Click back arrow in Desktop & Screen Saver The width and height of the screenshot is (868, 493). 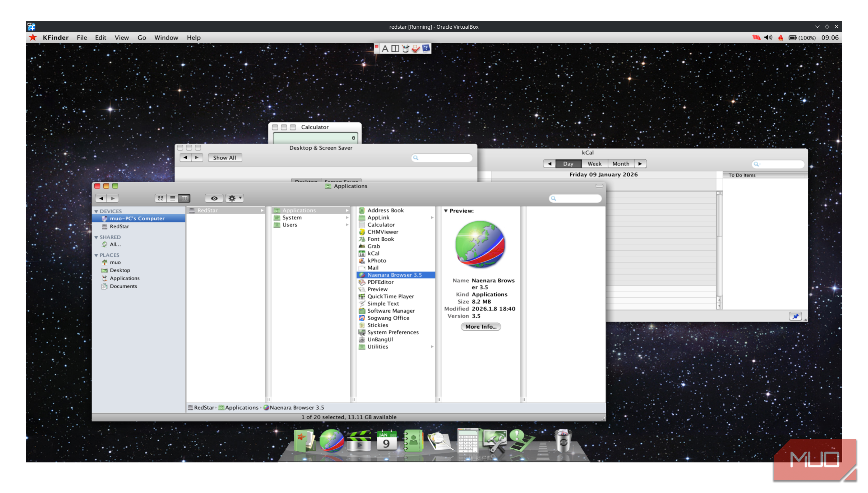[185, 158]
